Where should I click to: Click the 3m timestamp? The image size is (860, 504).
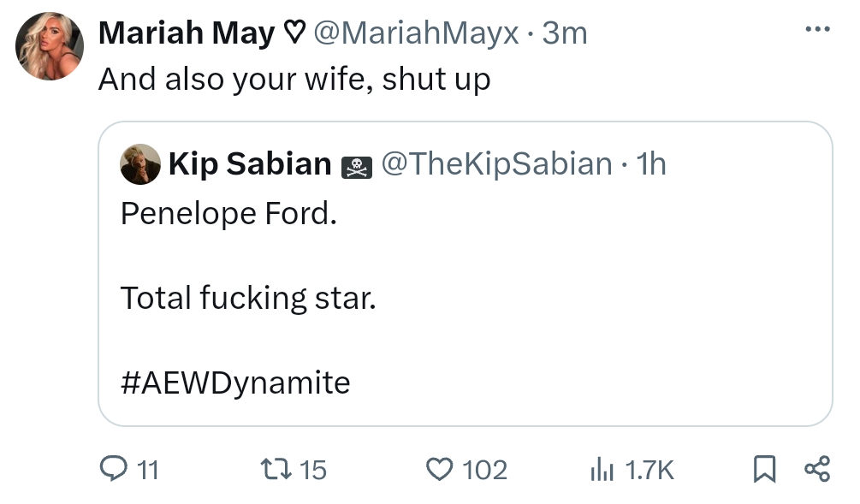pyautogui.click(x=566, y=33)
